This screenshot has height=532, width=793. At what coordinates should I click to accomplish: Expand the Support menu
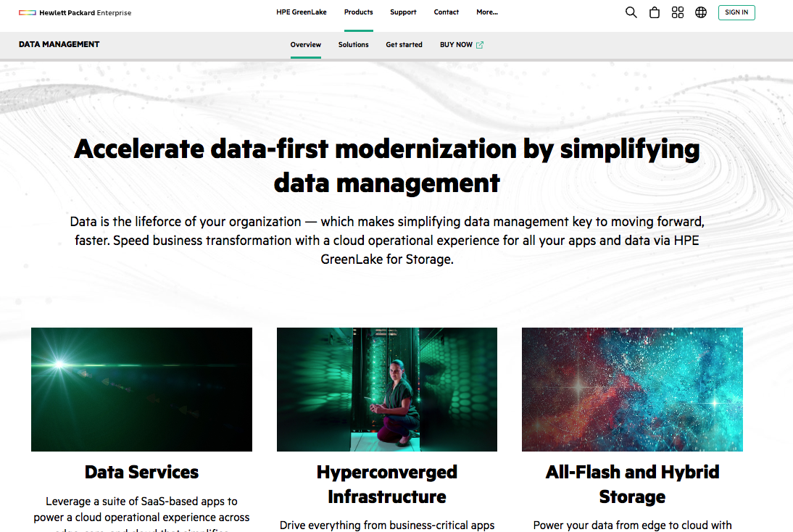pyautogui.click(x=403, y=12)
